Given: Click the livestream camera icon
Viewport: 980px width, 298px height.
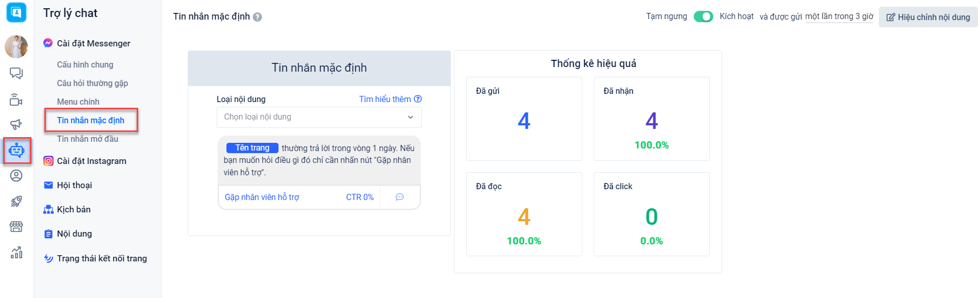Looking at the screenshot, I should pos(17,100).
